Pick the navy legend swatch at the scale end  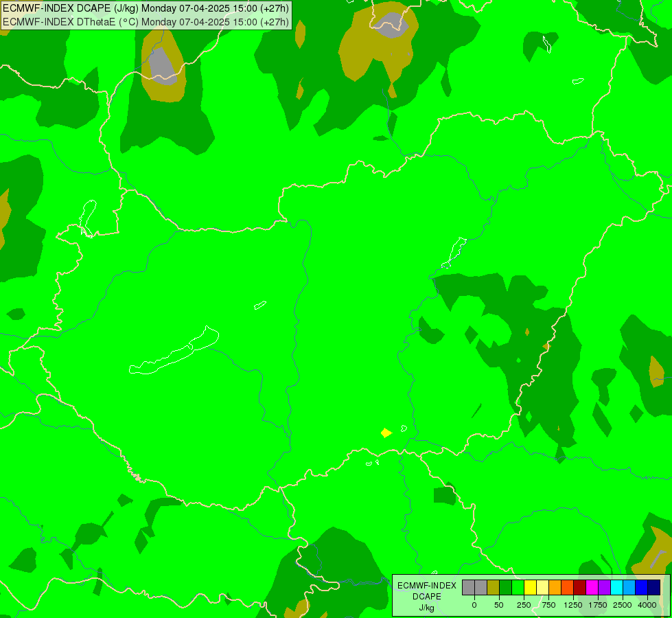click(x=653, y=587)
